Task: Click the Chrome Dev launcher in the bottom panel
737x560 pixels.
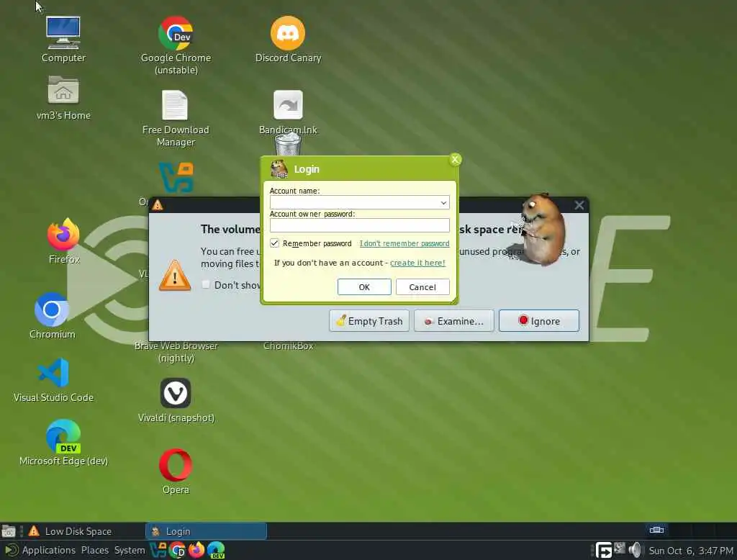Action: pyautogui.click(x=177, y=550)
